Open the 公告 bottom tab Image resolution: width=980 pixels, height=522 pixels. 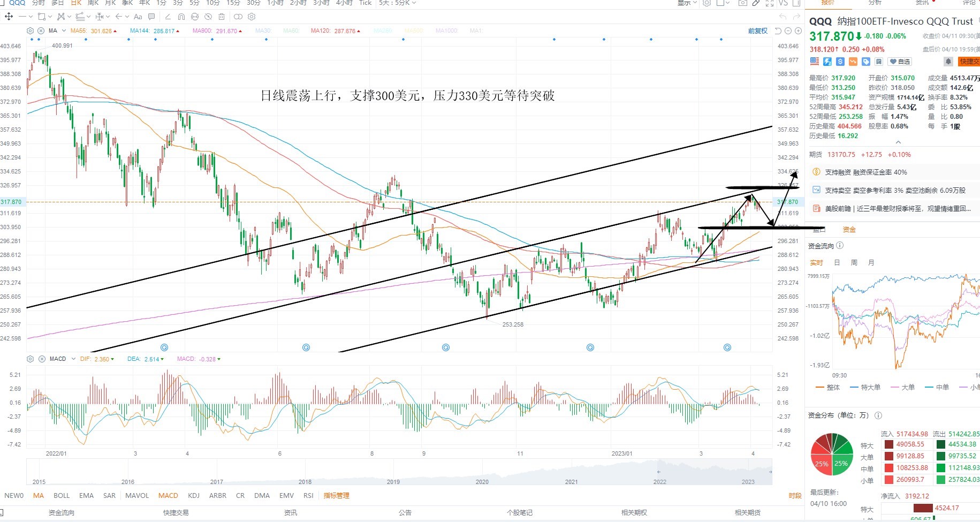point(405,512)
